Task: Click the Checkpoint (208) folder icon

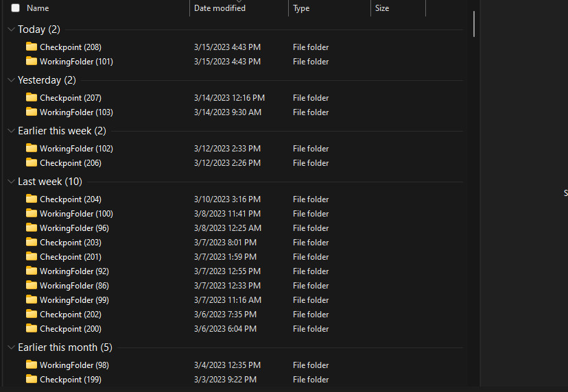Action: coord(32,47)
